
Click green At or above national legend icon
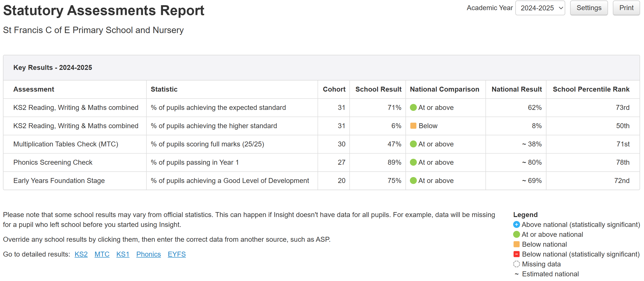point(516,234)
